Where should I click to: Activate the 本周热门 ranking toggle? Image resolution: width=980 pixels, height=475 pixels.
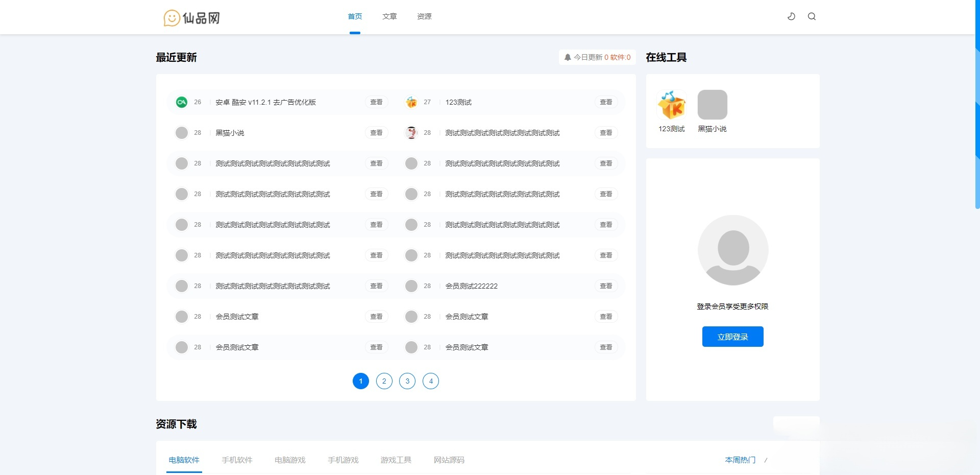point(740,460)
